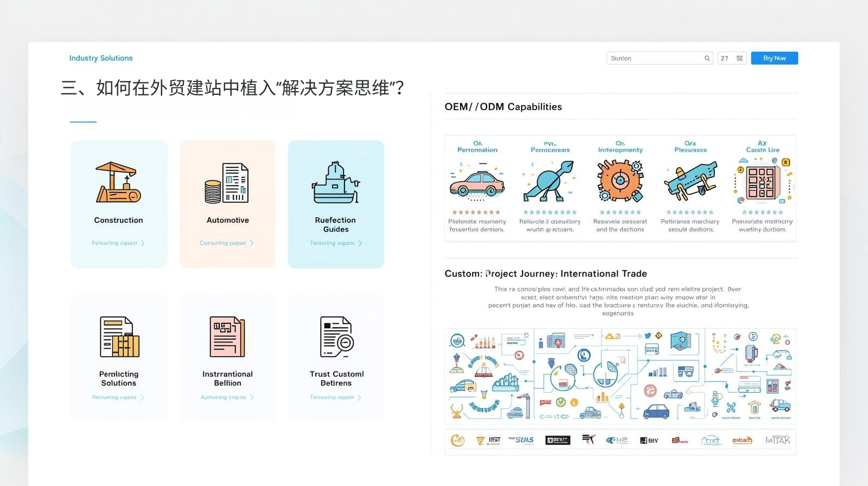Click the star rating under the circuit board
Image resolution: width=868 pixels, height=486 pixels.
pos(762,212)
